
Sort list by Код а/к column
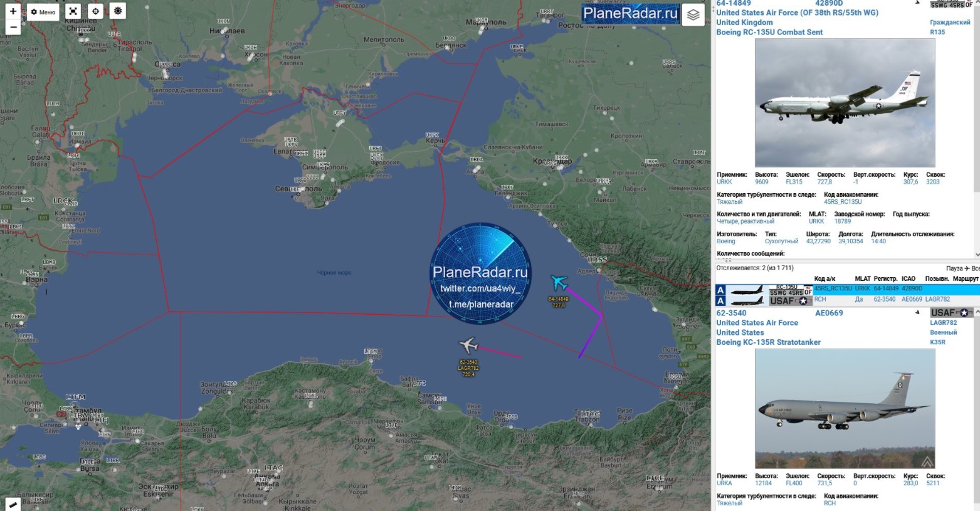tap(825, 278)
